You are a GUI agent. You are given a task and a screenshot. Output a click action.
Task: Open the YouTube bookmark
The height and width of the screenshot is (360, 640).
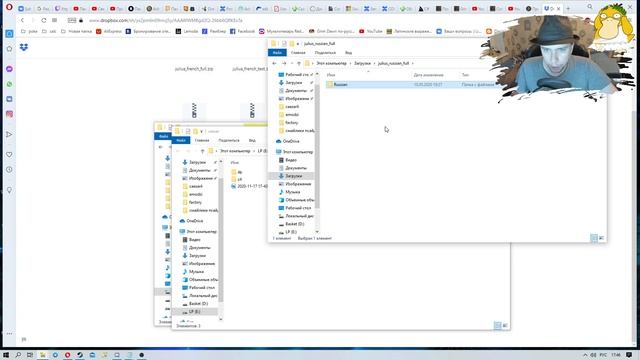371,31
